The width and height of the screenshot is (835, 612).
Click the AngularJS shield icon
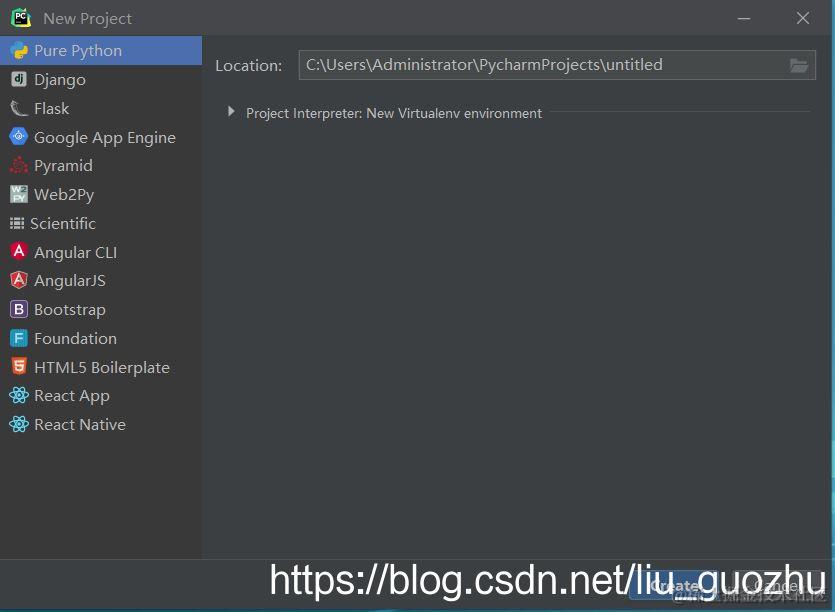click(x=19, y=280)
